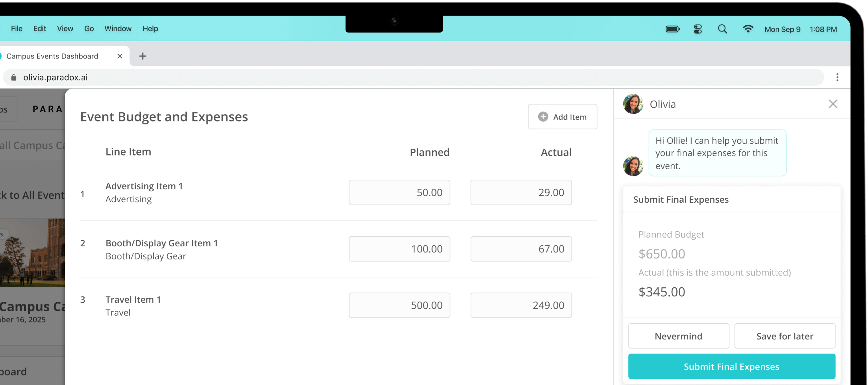Open Spotlight search in menu bar

[722, 29]
